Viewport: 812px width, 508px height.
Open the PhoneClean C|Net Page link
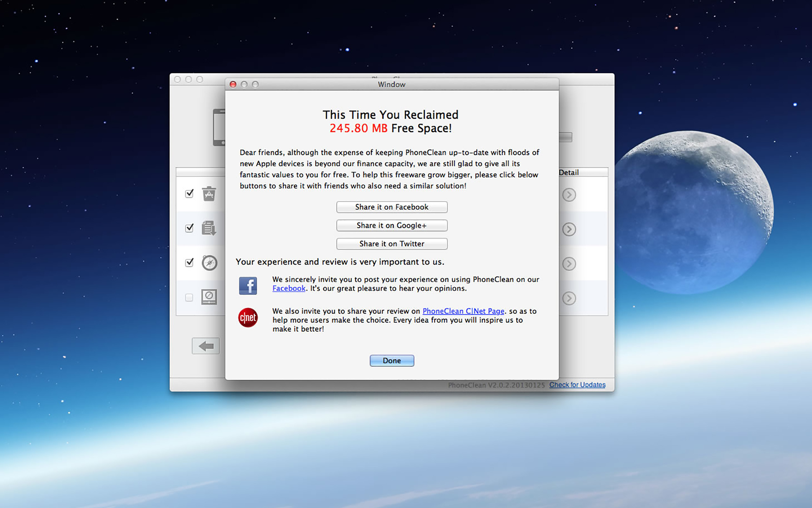pyautogui.click(x=463, y=311)
